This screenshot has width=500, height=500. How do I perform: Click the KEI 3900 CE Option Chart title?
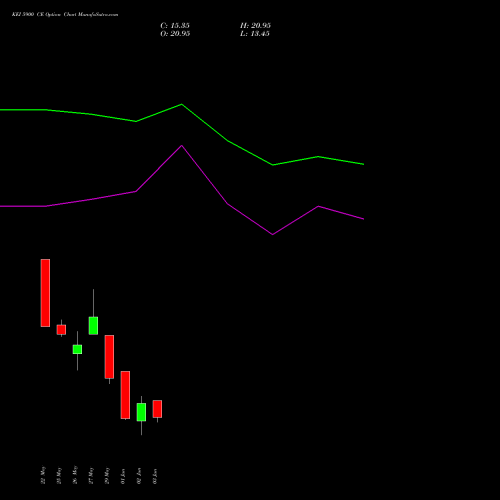point(65,15)
